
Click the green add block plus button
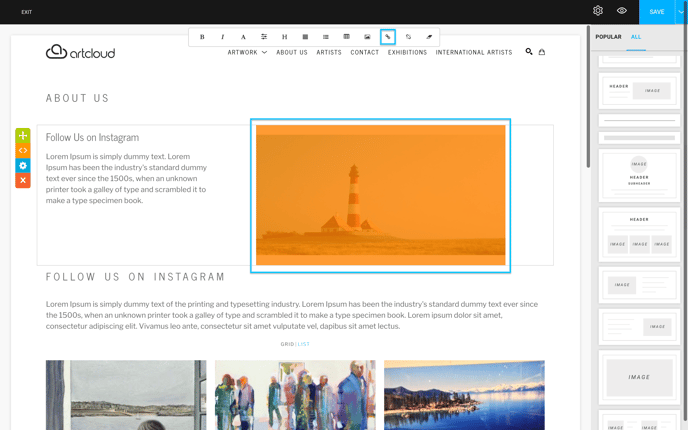coord(23,136)
